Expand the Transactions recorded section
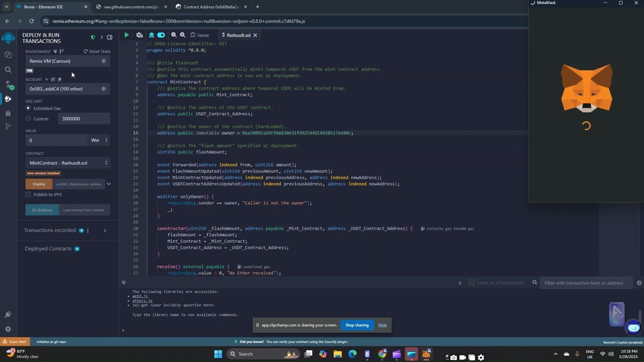 point(105,230)
